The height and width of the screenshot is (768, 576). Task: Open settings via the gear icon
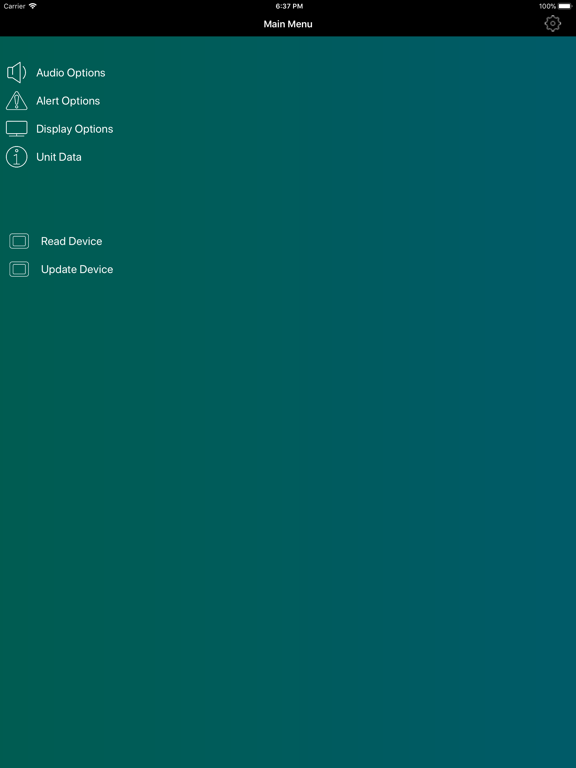(552, 24)
